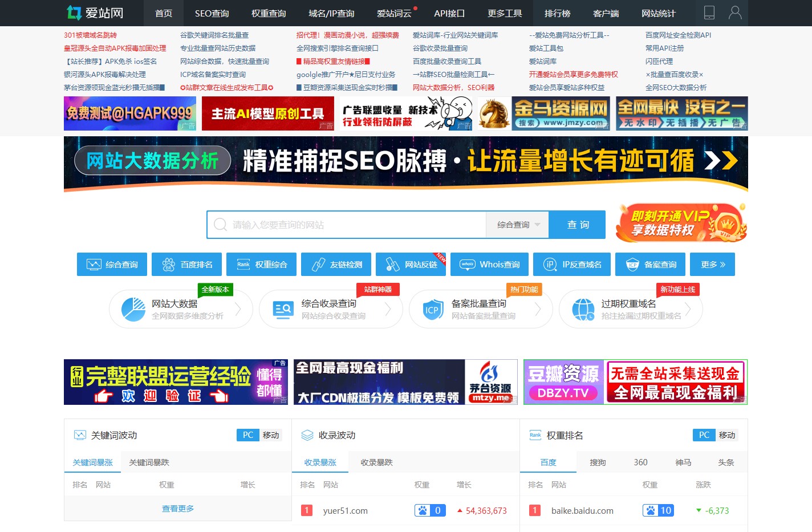Click the paw weight badge for yuer51.com
812x532 pixels.
(x=430, y=510)
